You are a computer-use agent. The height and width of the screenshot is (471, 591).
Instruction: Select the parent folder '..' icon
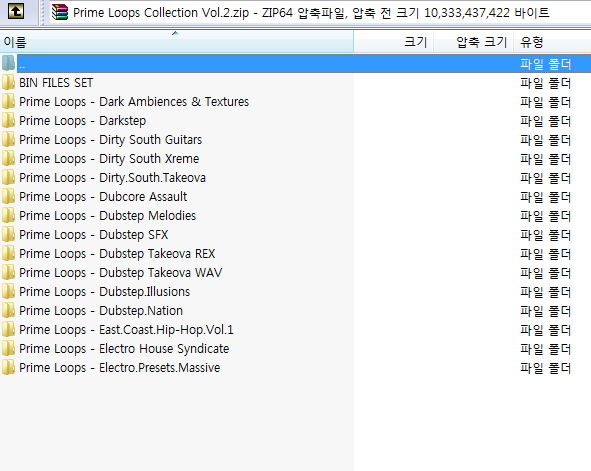pyautogui.click(x=8, y=64)
